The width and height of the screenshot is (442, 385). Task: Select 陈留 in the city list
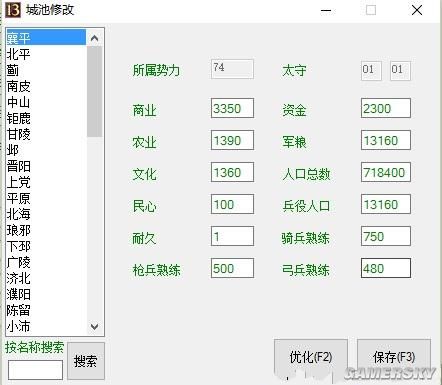(x=46, y=310)
